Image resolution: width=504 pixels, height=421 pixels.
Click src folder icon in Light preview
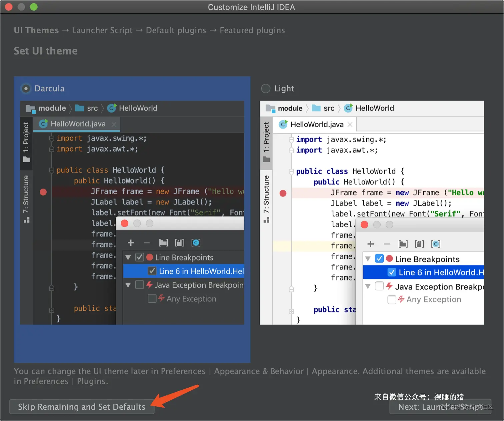pyautogui.click(x=316, y=108)
